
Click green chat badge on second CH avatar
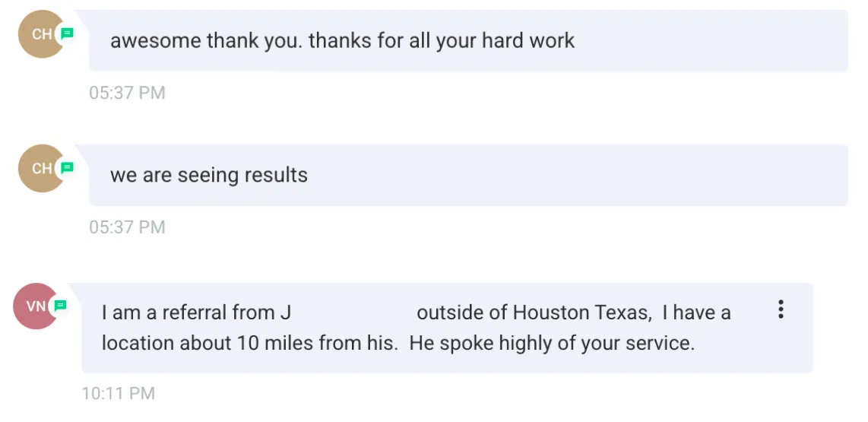[67, 167]
